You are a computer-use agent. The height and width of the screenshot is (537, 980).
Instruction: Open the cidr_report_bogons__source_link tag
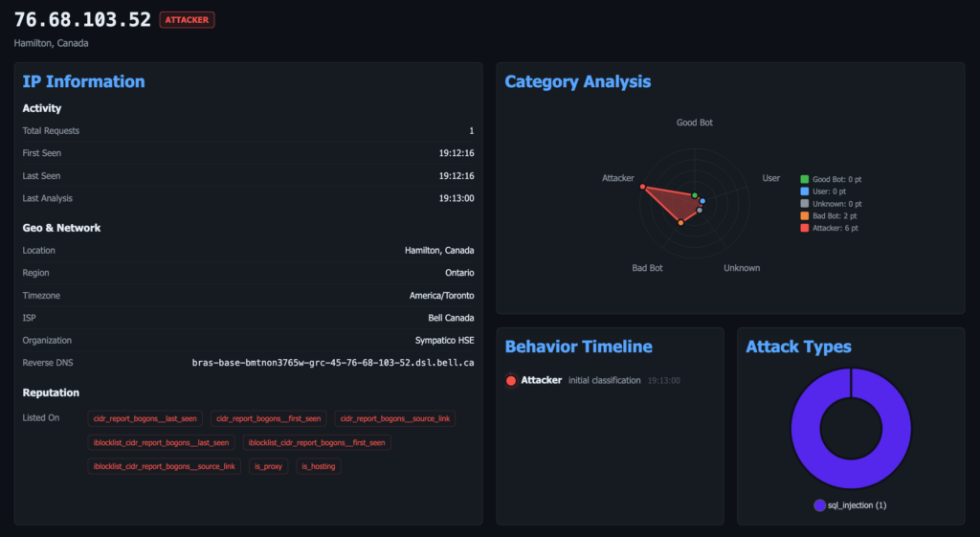(x=395, y=418)
